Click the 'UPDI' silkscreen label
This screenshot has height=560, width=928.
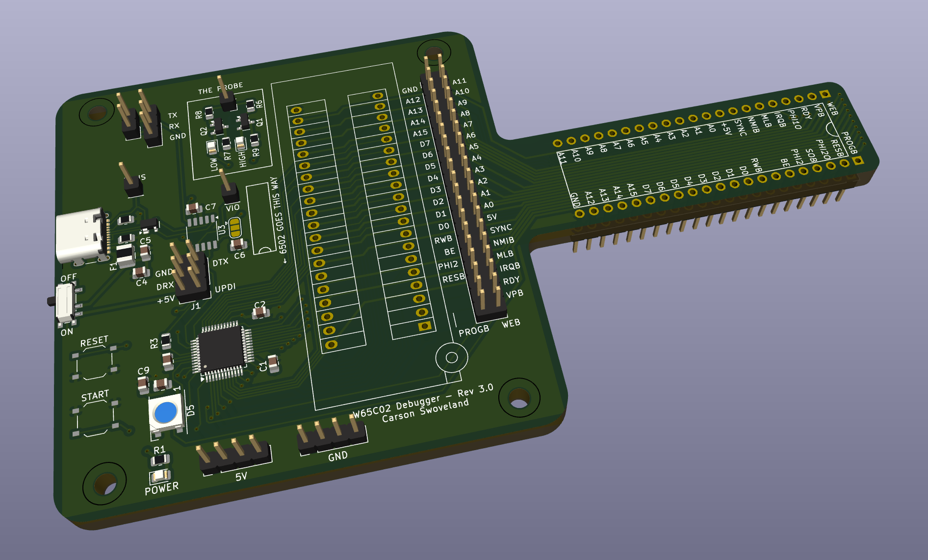pyautogui.click(x=225, y=288)
